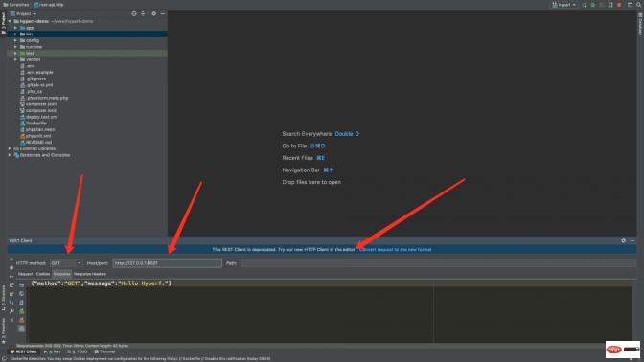644x362 pixels.
Task: Open Project panel settings gear
Action: (153, 14)
